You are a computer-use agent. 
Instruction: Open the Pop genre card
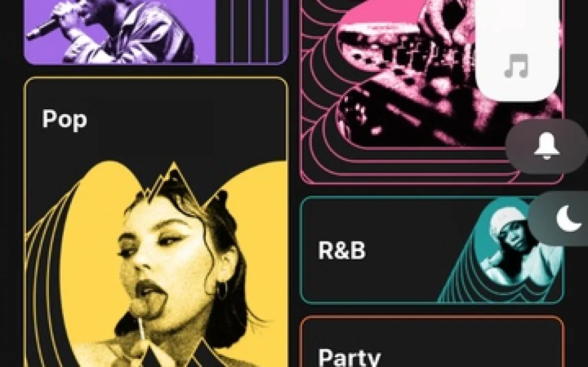point(156,222)
